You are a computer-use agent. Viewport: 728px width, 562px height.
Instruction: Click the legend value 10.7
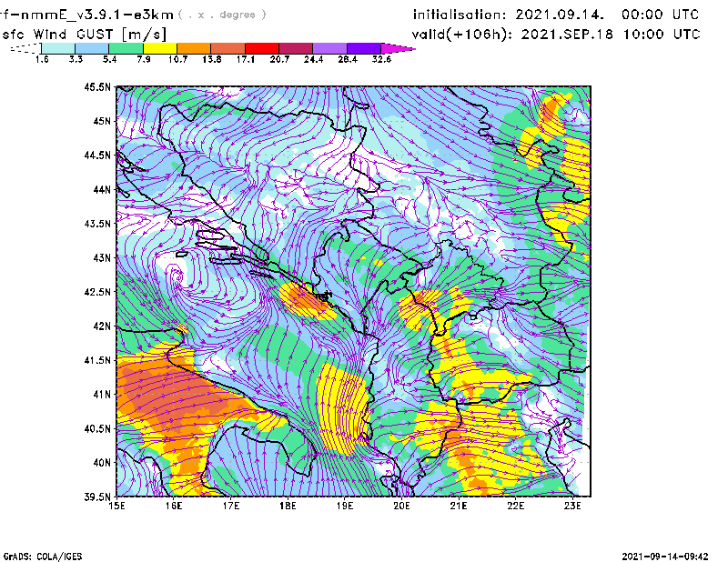click(177, 59)
